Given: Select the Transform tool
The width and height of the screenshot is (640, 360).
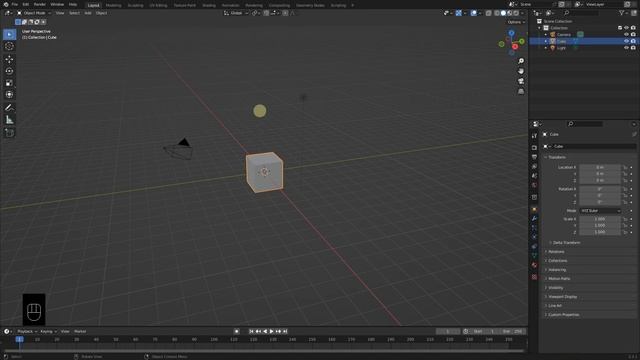Looking at the screenshot, I should coord(9,95).
